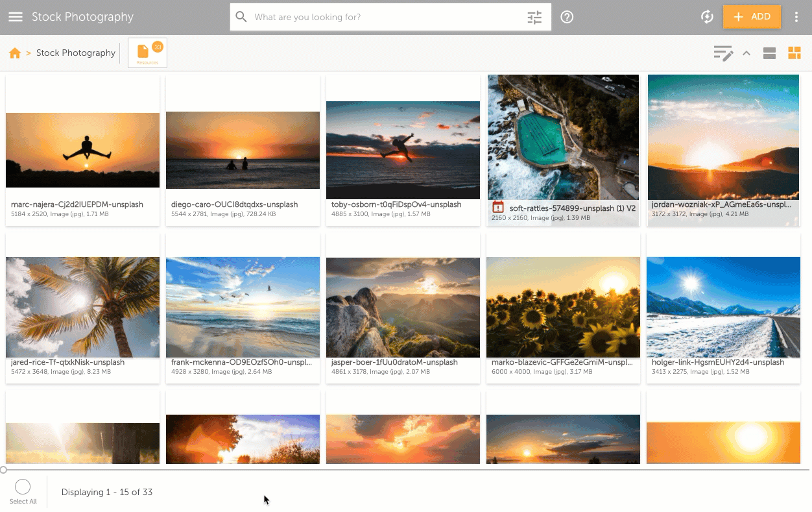Switch to list view layout
The image size is (812, 512).
pyautogui.click(x=770, y=53)
